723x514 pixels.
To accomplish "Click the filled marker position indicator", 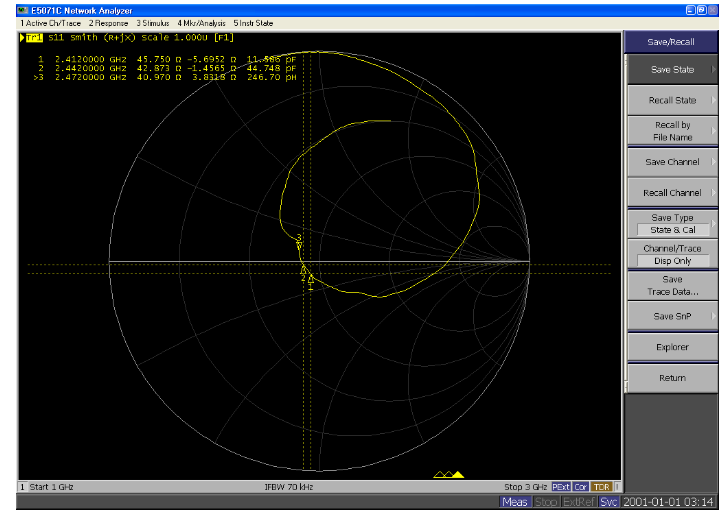I will pyautogui.click(x=458, y=474).
